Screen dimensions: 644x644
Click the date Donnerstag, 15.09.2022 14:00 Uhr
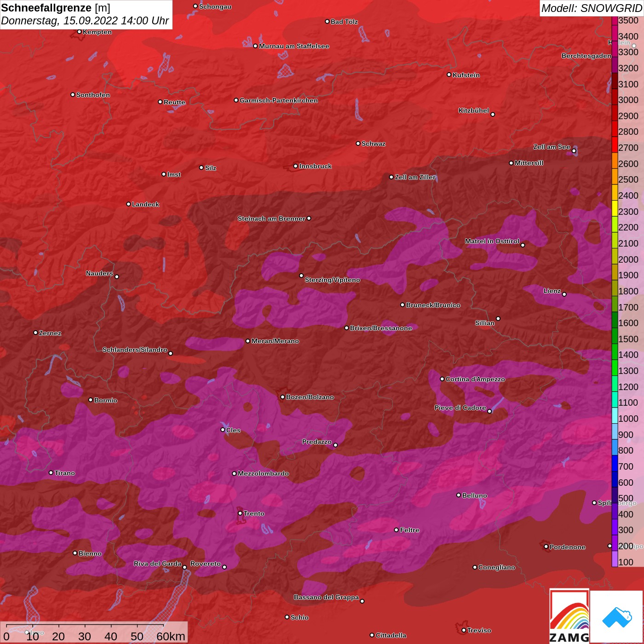pyautogui.click(x=85, y=21)
